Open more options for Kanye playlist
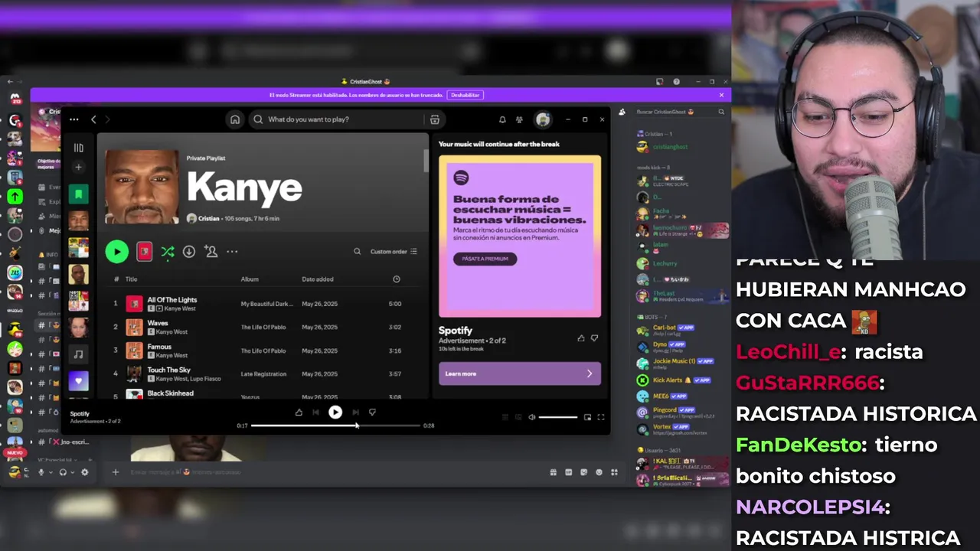The height and width of the screenshot is (551, 980). click(232, 251)
